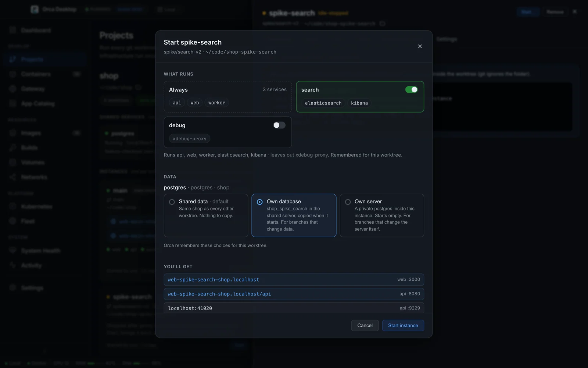
Task: Click the Always card heading
Action: (x=178, y=90)
